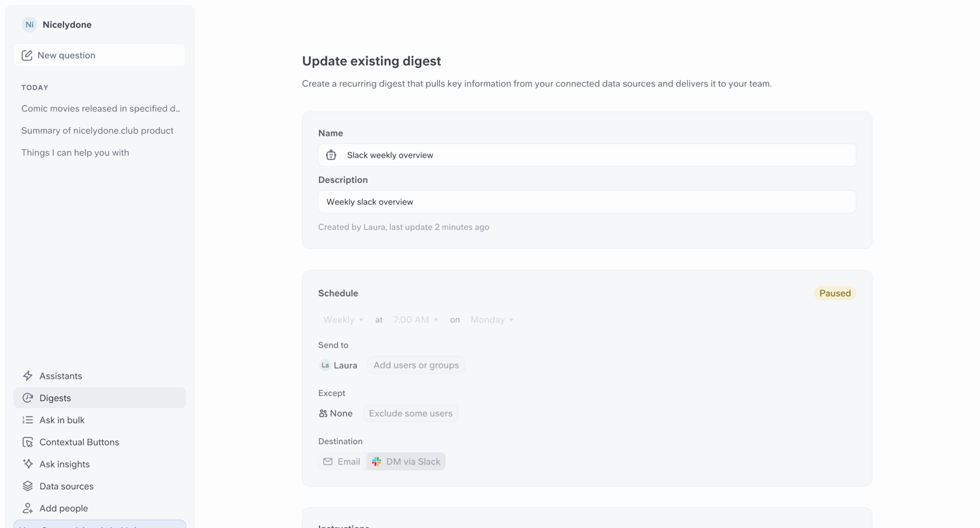
Task: Open the Weekly frequency dropdown
Action: [343, 320]
